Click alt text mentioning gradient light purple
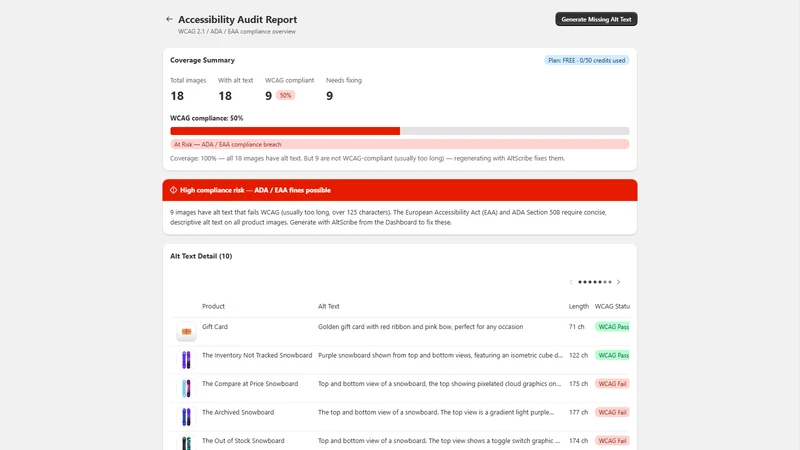800x450 pixels. pos(436,412)
